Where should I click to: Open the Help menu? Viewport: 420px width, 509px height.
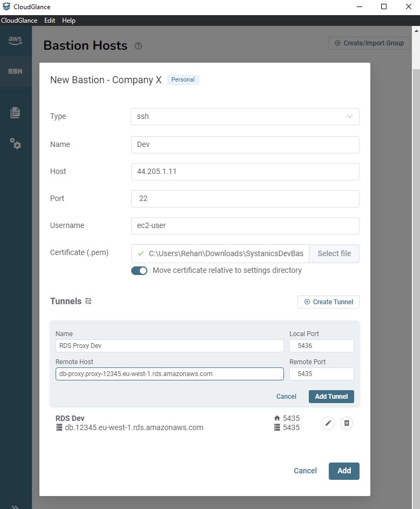69,21
